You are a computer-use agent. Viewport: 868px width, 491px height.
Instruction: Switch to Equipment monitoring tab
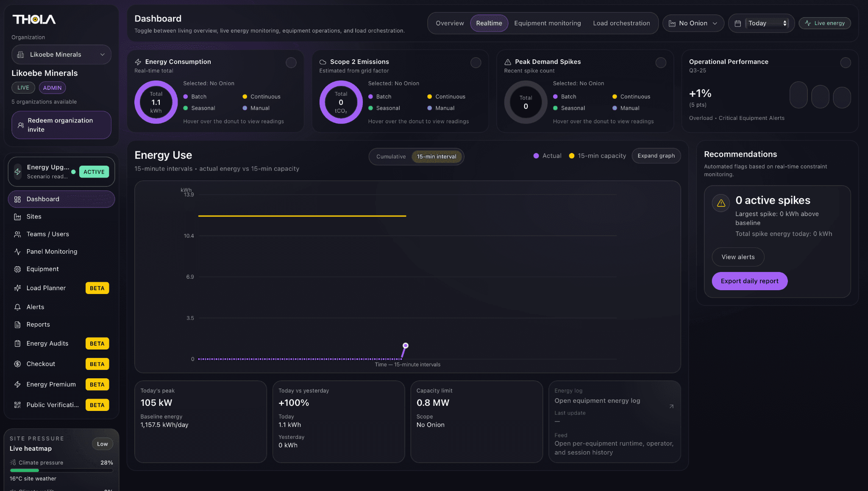point(548,23)
